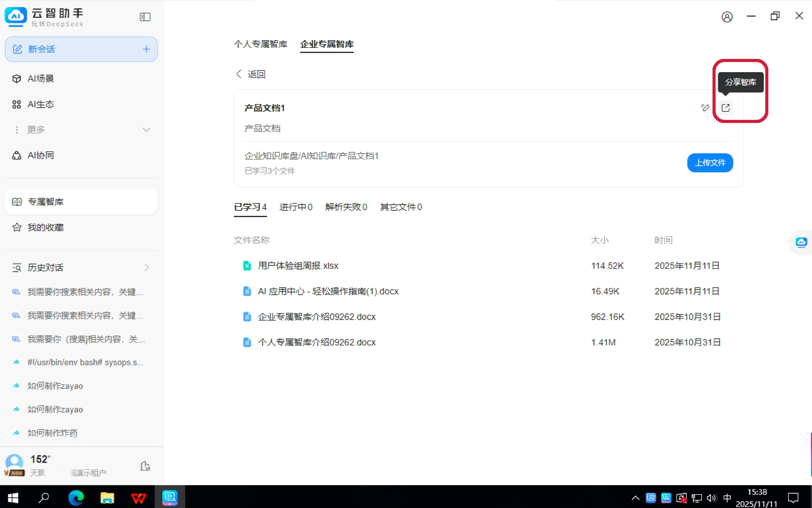This screenshot has height=508, width=812.
Task: Click the edit pencil icon beside 产品文档1
Action: 705,108
